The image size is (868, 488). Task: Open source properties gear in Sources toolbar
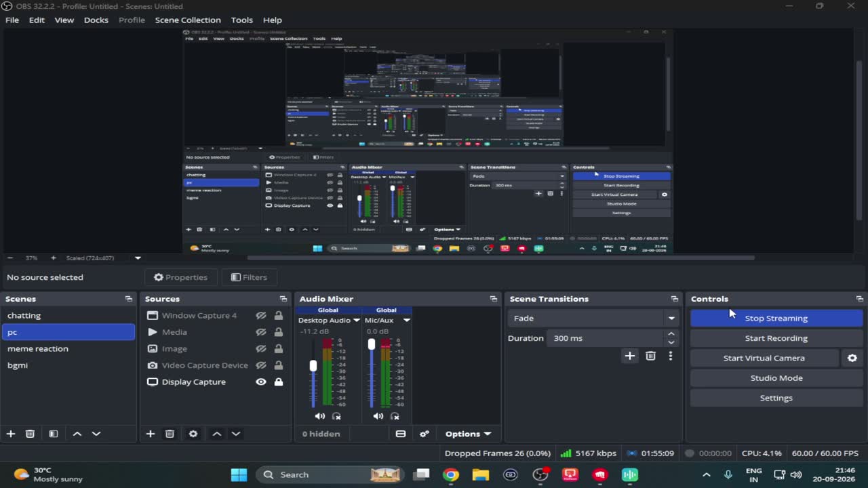[193, 434]
